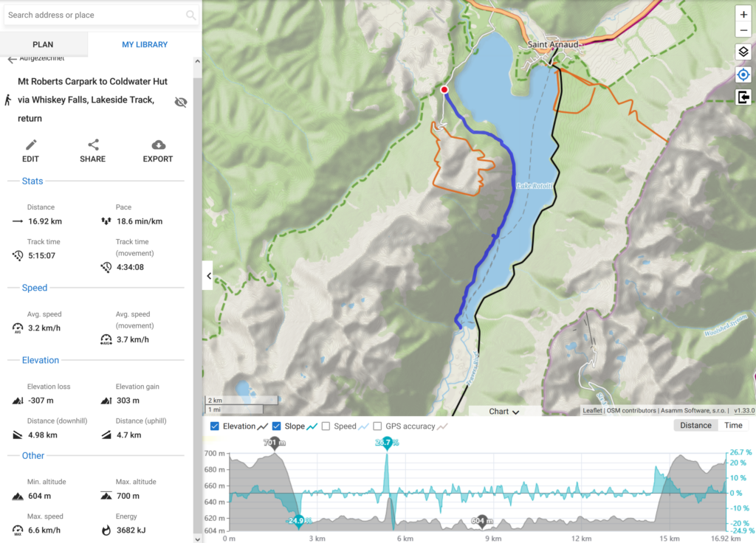The image size is (756, 543).
Task: Collapse the left sidebar with chevron
Action: (208, 276)
